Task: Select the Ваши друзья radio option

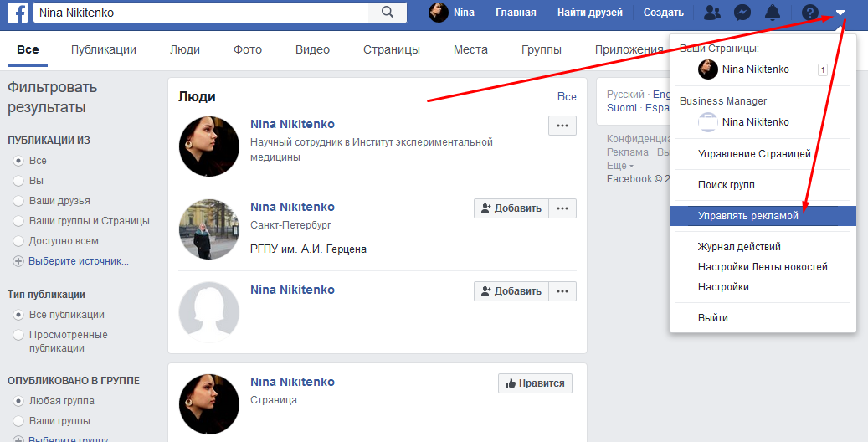Action: pos(18,201)
